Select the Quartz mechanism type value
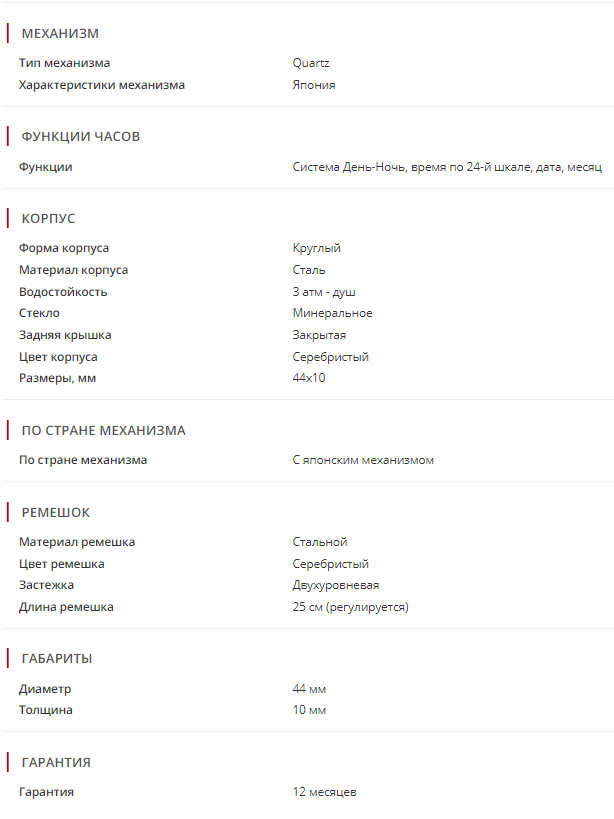This screenshot has height=819, width=614. click(x=311, y=63)
